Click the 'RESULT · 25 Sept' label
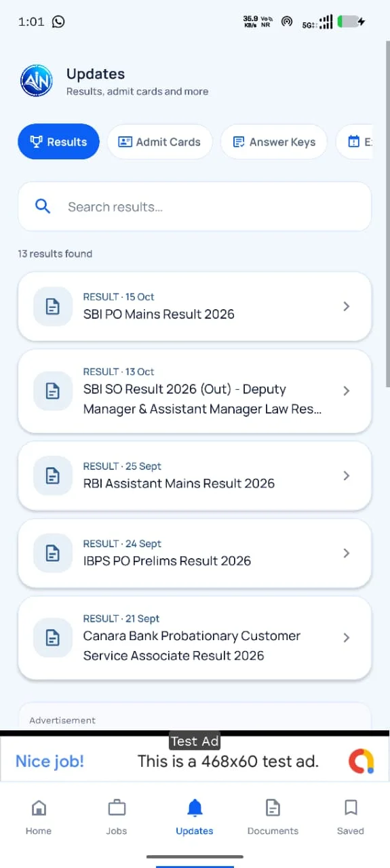This screenshot has width=390, height=868. click(x=122, y=466)
